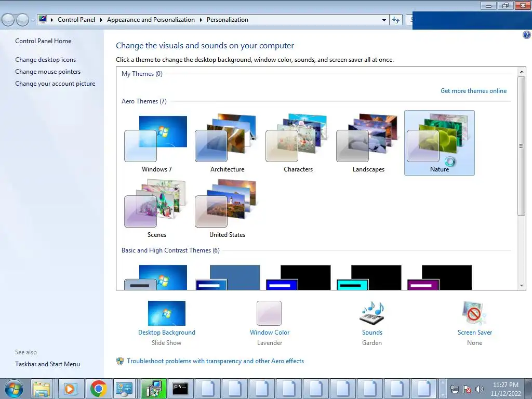Open the blue Help question mark
Image resolution: width=532 pixels, height=399 pixels.
527,35
